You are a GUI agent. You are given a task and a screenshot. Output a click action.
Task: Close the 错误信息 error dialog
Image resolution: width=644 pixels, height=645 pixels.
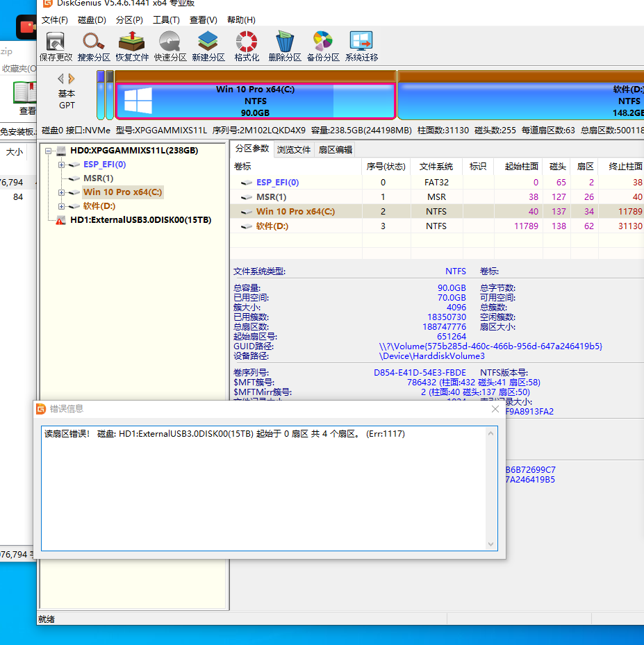coord(495,410)
